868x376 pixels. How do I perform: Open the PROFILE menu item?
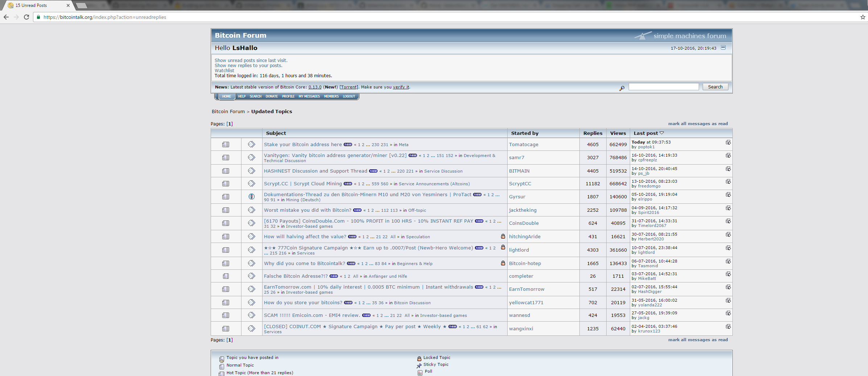288,96
